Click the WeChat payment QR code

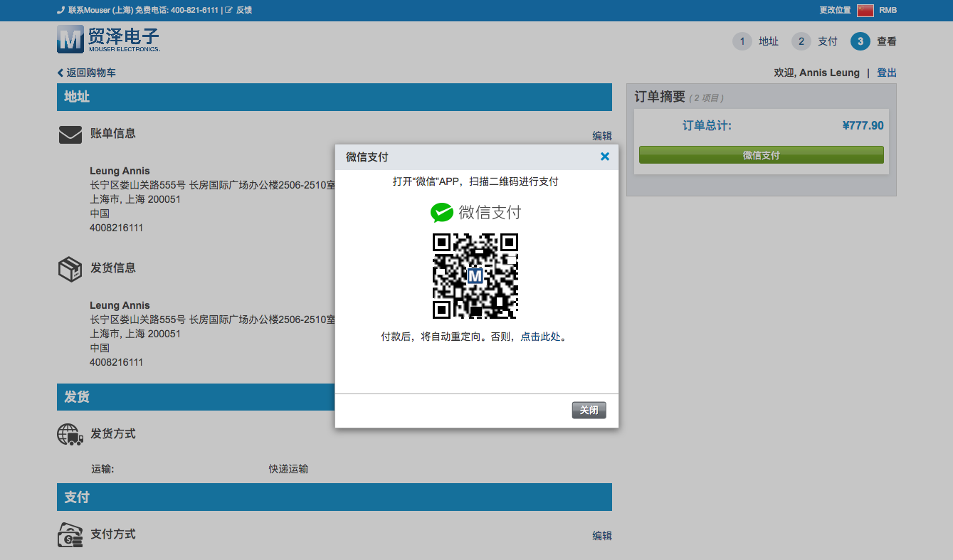pyautogui.click(x=475, y=277)
